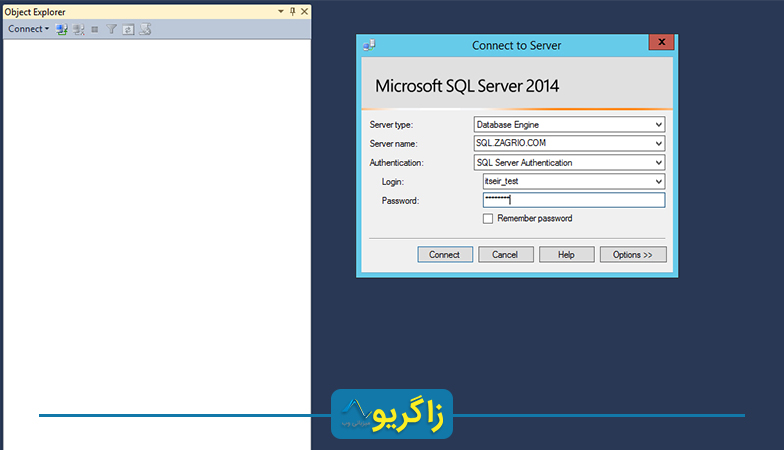Click the server icon in dialog title bar
Image resolution: width=784 pixels, height=450 pixels.
(x=369, y=45)
